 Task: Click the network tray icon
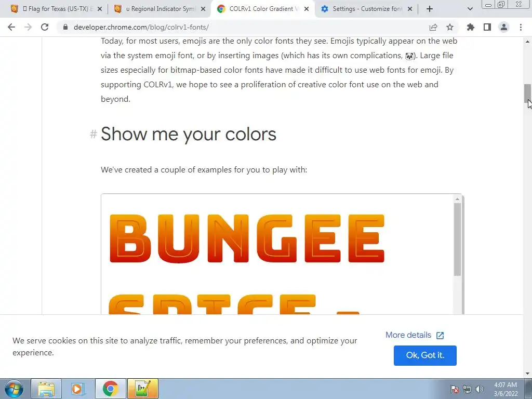(467, 389)
